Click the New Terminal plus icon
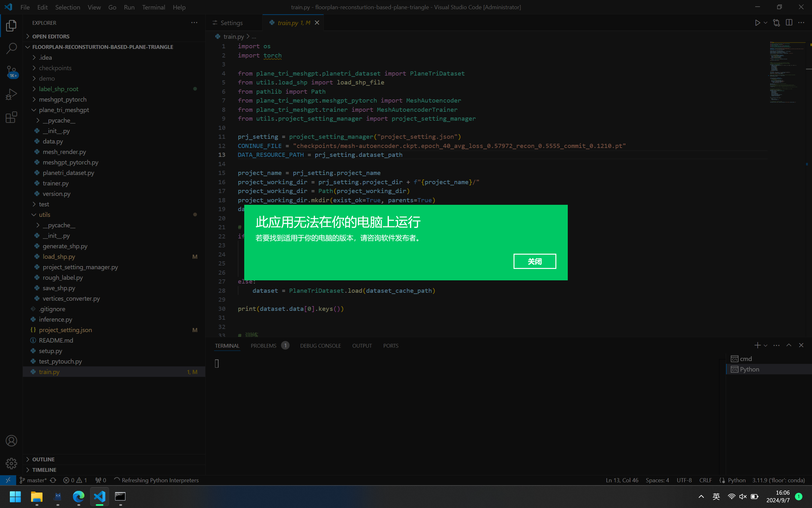Image resolution: width=812 pixels, height=508 pixels. pyautogui.click(x=757, y=345)
